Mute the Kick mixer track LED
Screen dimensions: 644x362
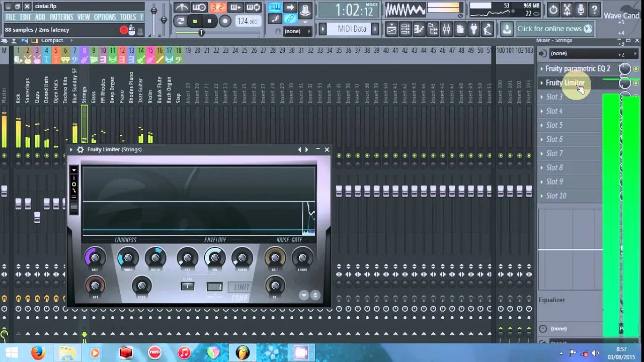click(18, 156)
